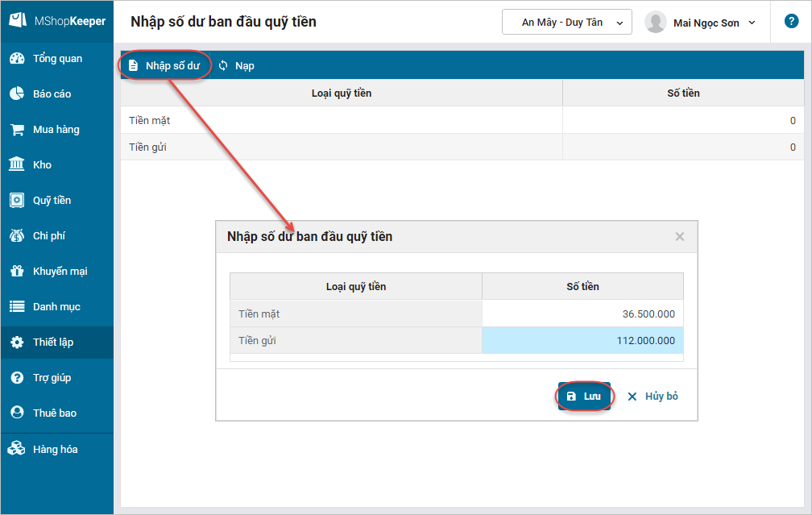812x515 pixels.
Task: Cancel with the Hủy bỏ label
Action: click(x=661, y=397)
